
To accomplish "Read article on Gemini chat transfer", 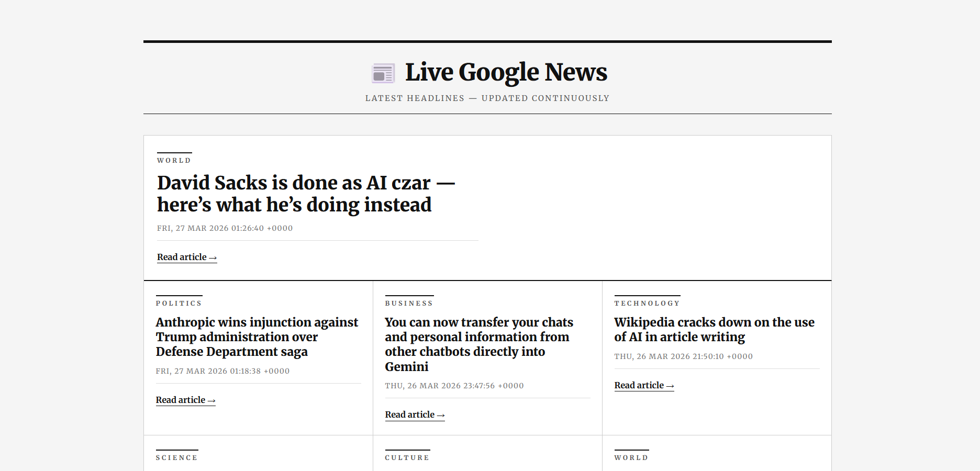I will coord(415,414).
